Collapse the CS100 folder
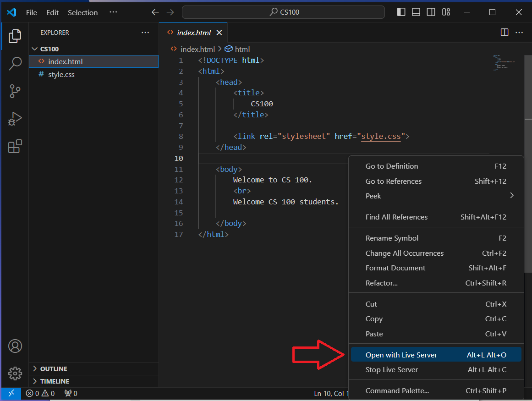This screenshot has height=401, width=532. pos(49,49)
